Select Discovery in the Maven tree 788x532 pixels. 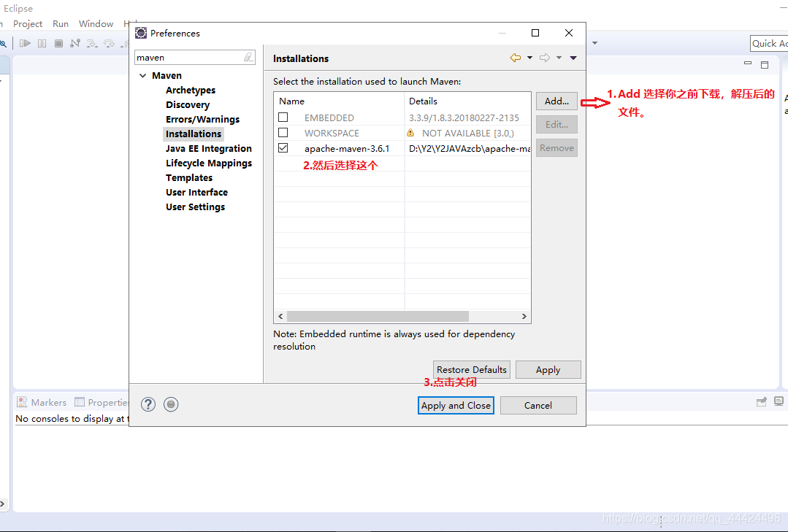[x=188, y=104]
